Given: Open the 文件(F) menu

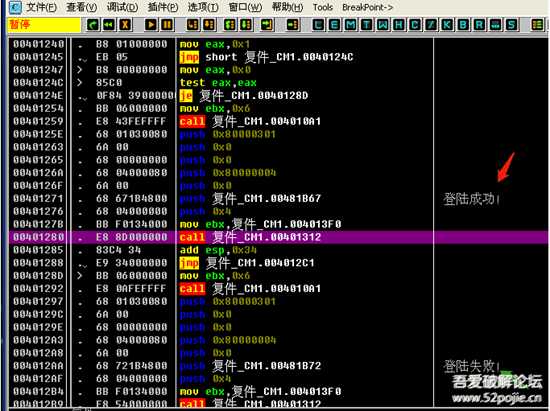Looking at the screenshot, I should tap(41, 7).
